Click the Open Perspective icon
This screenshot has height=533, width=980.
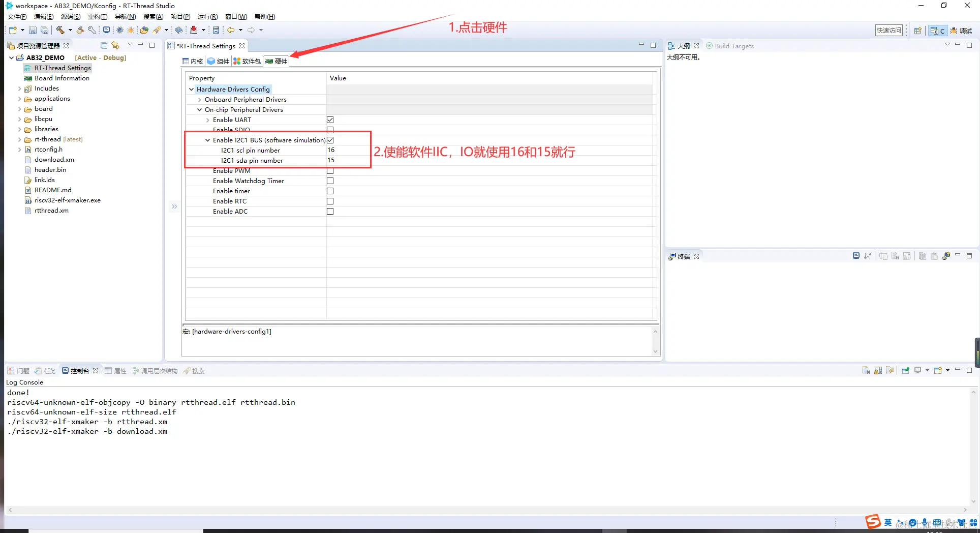tap(918, 31)
